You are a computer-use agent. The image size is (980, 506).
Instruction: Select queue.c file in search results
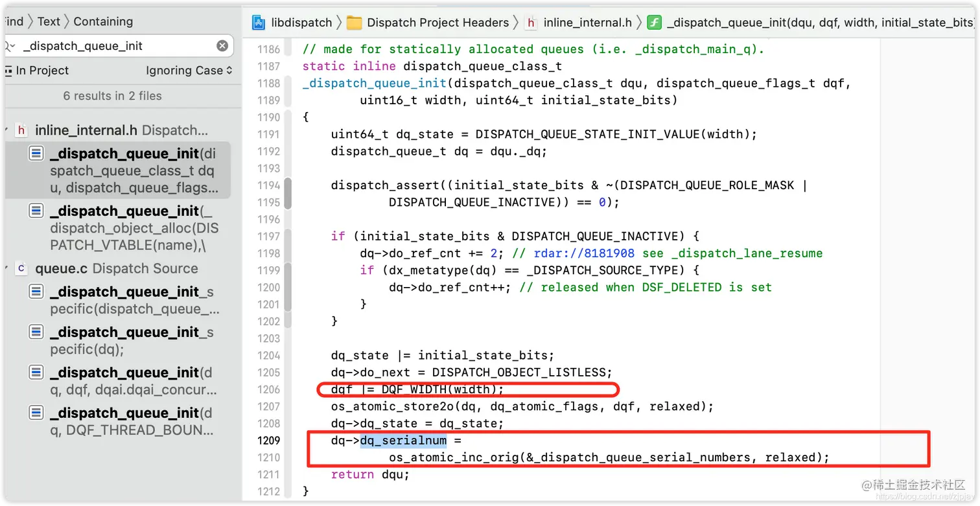pos(117,268)
